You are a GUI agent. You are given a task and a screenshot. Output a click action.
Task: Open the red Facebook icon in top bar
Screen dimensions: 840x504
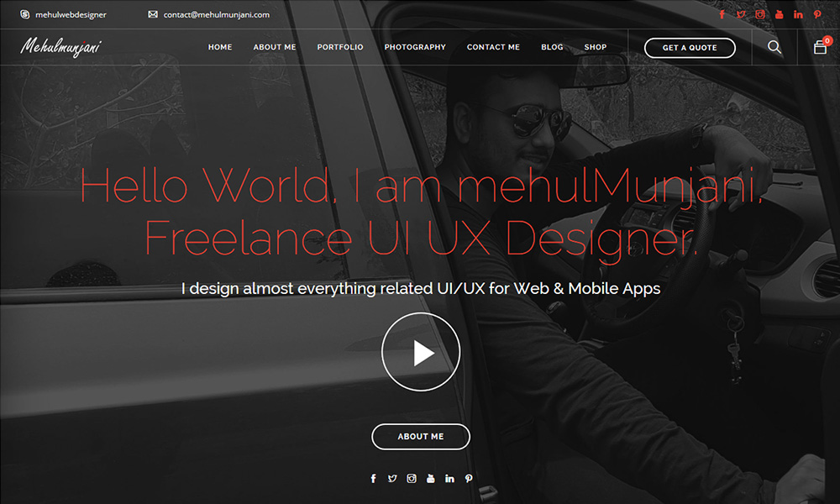(x=722, y=14)
